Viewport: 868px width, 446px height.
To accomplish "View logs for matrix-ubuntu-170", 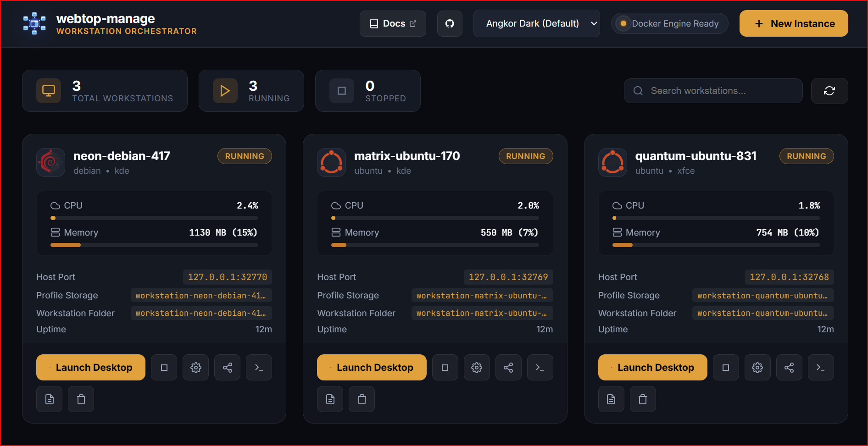I will [x=330, y=399].
